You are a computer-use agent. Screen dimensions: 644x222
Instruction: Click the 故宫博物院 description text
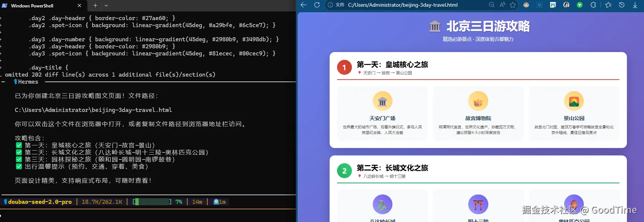tap(478, 130)
